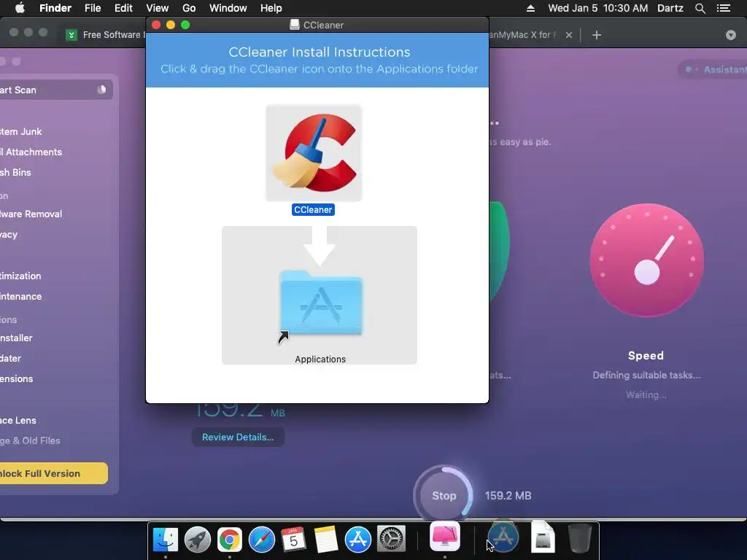The image size is (747, 560).
Task: Open the Trash in the Dock
Action: point(580,538)
